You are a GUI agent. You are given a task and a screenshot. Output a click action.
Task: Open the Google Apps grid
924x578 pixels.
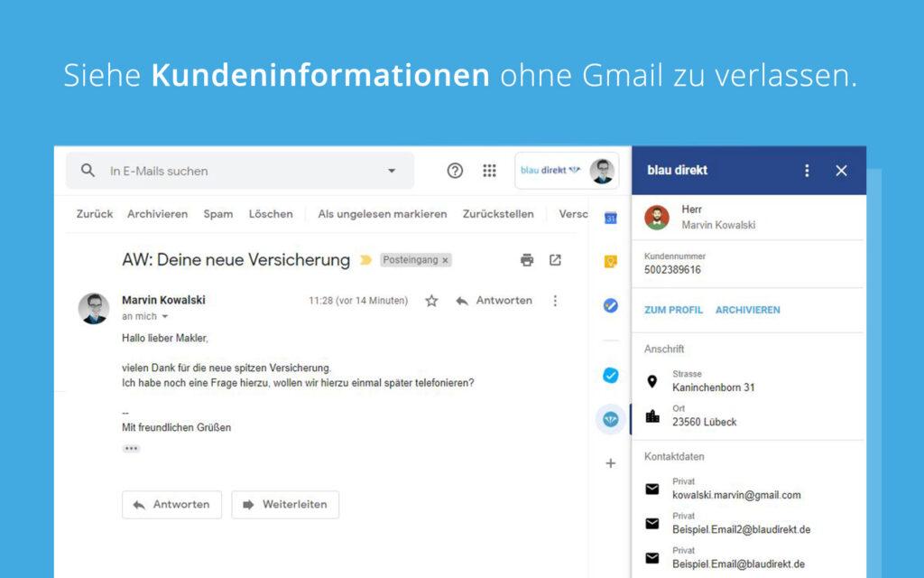click(x=489, y=170)
